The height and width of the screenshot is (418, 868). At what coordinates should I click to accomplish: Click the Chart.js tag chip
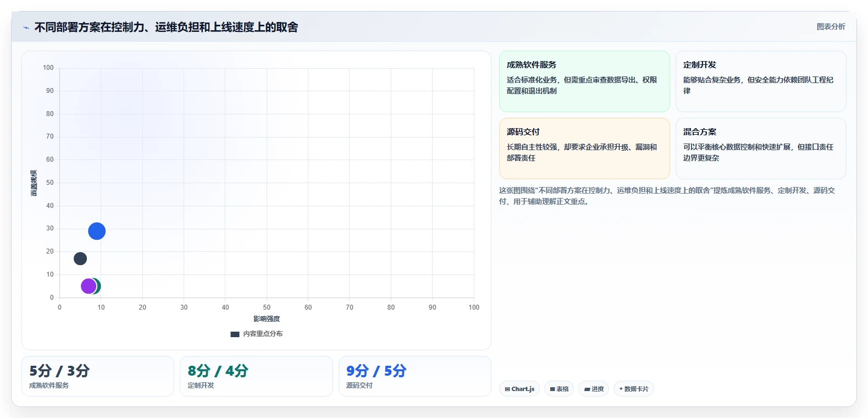point(519,389)
